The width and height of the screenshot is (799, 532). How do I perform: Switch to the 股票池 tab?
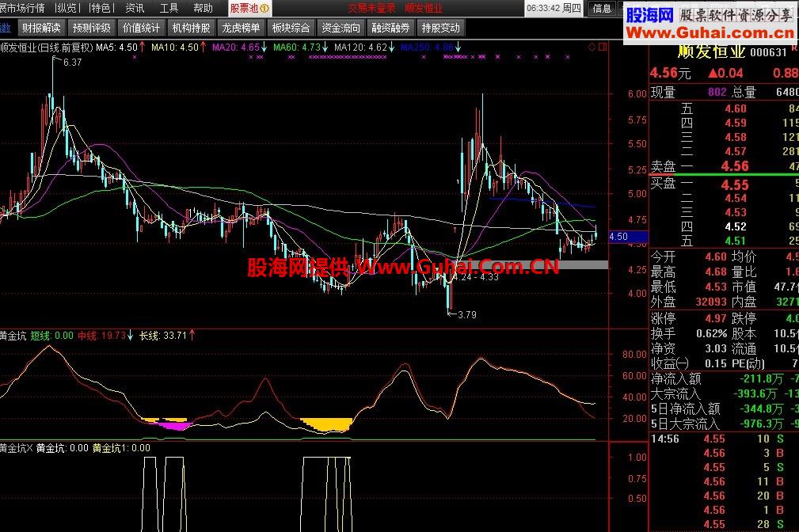pos(249,8)
